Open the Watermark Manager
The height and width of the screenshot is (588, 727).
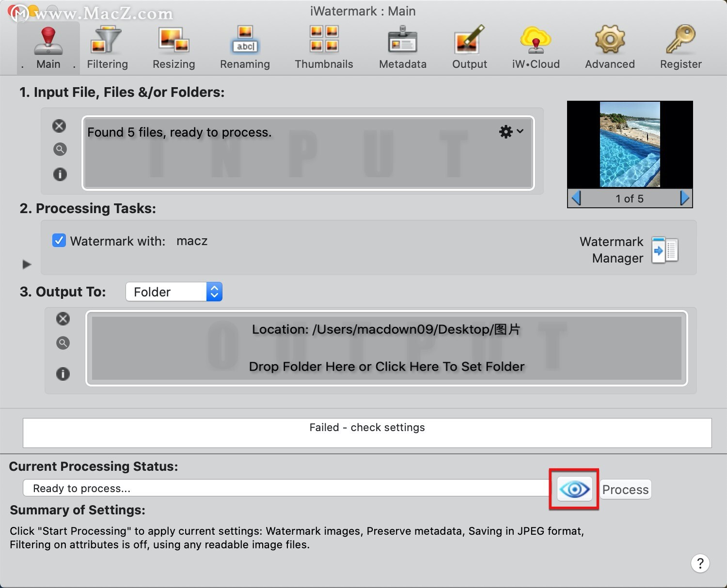tap(664, 250)
